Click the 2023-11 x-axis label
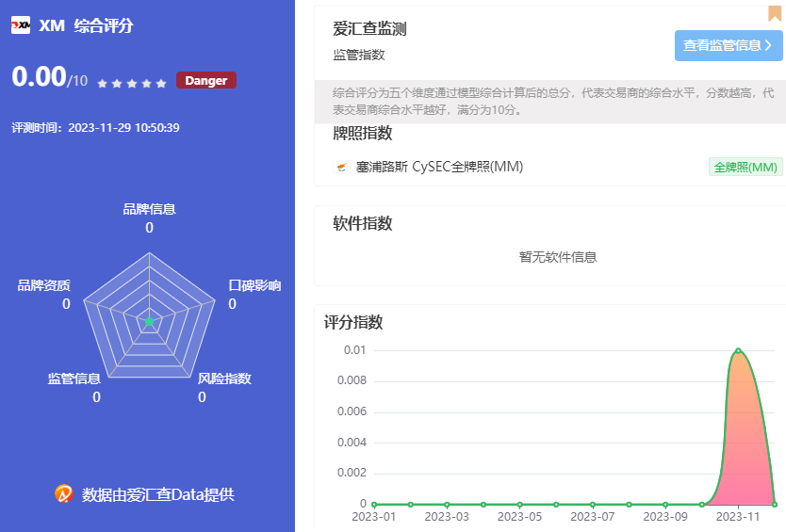This screenshot has height=532, width=786. pos(738,517)
